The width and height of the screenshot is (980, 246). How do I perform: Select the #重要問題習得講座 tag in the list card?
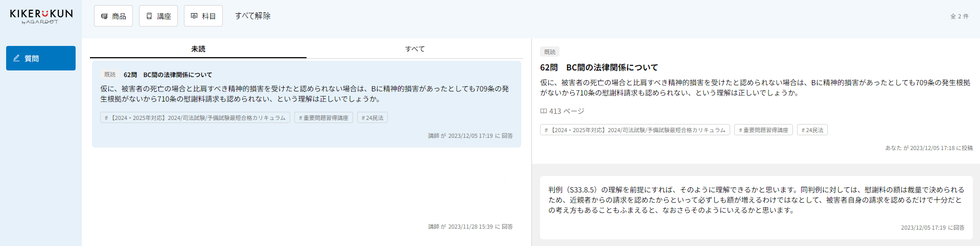pos(323,118)
